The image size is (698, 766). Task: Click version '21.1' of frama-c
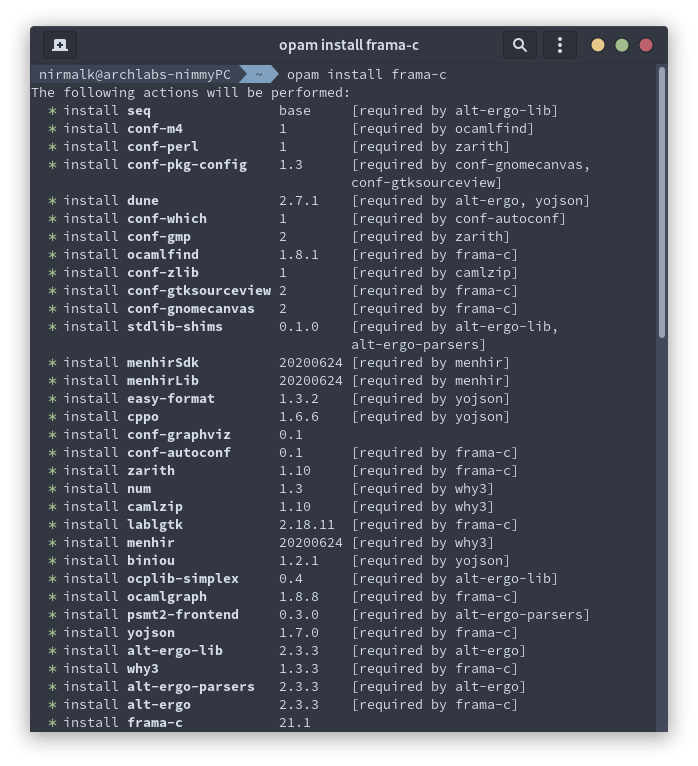pos(295,723)
